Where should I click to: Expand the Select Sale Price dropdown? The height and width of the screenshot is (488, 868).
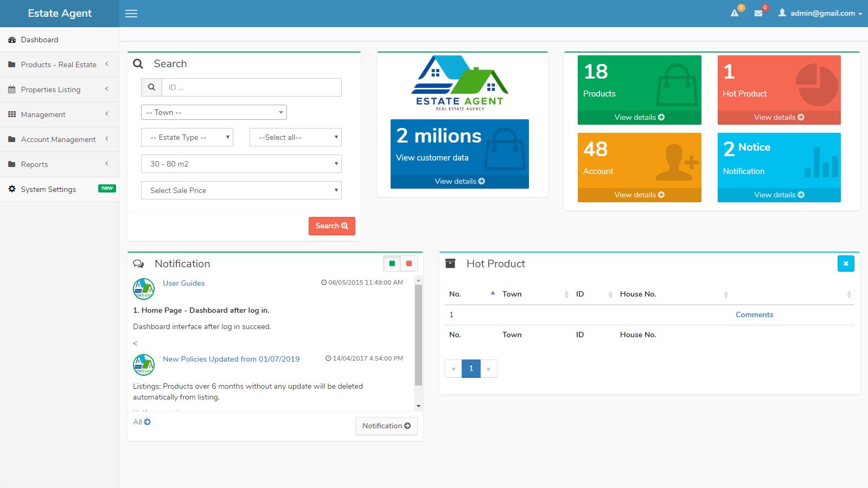pyautogui.click(x=241, y=190)
